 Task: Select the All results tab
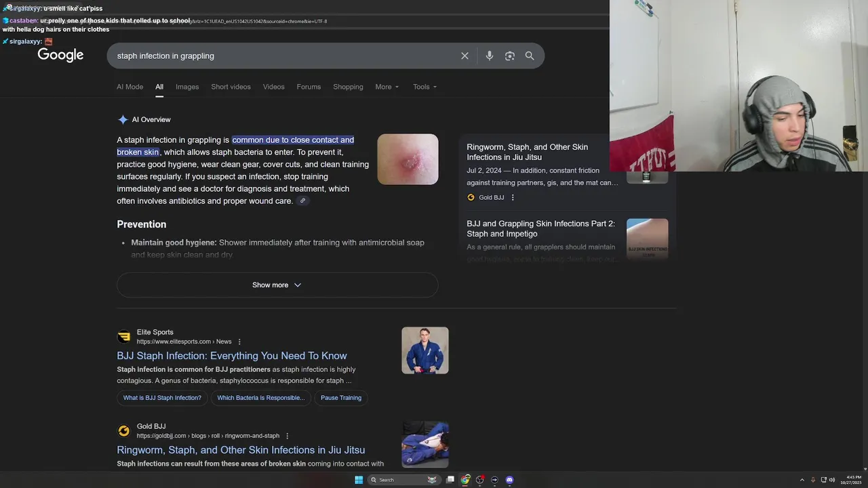point(159,87)
